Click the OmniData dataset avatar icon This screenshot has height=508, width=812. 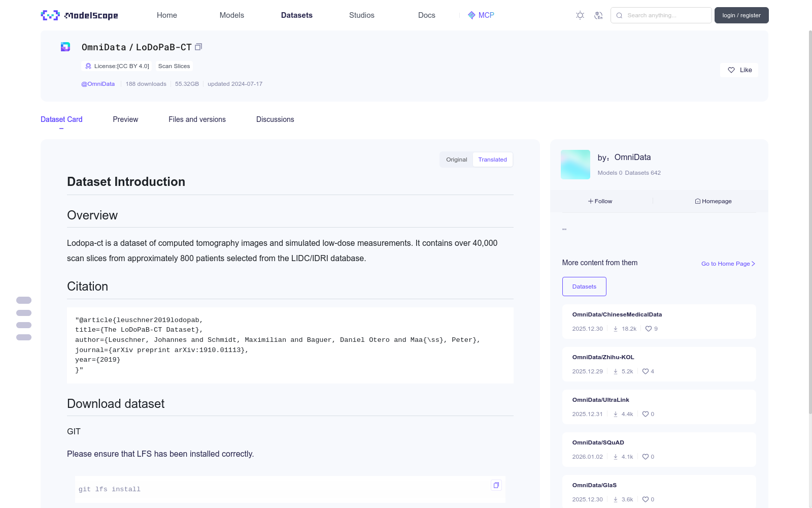coord(65,47)
